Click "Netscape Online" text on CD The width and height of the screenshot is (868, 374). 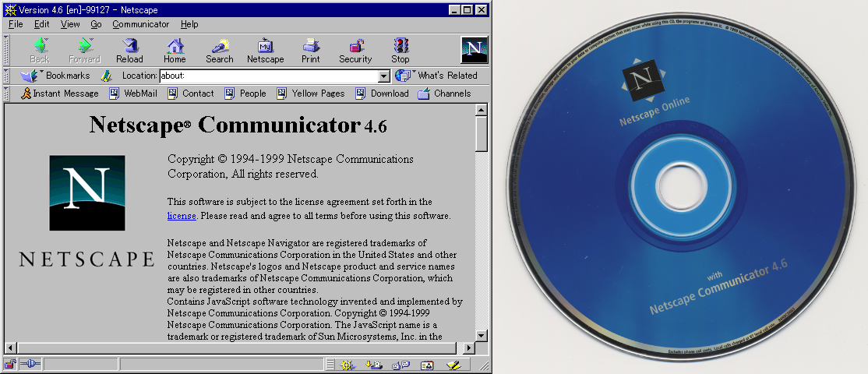pos(655,111)
